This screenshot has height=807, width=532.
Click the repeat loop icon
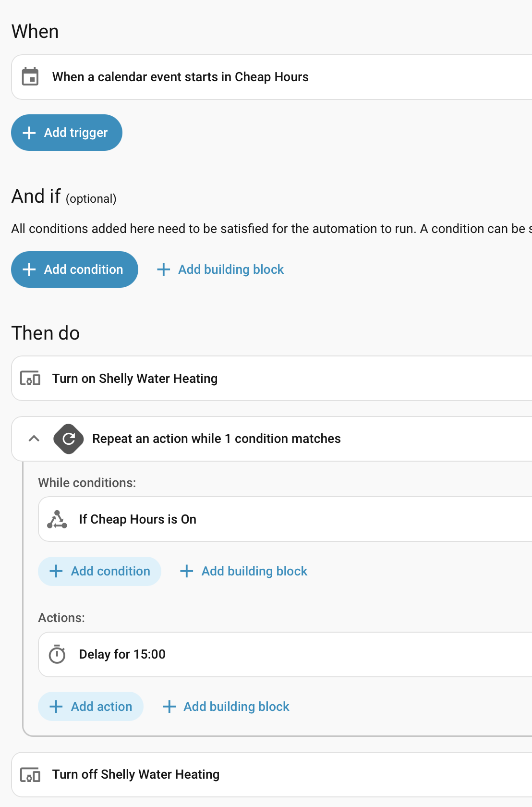coord(69,439)
